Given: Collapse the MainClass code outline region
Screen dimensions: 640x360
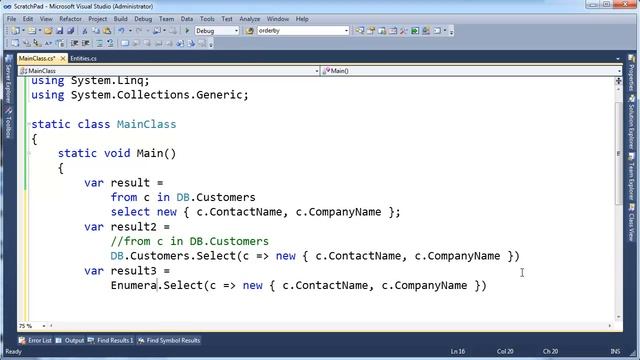Looking at the screenshot, I should 29,124.
